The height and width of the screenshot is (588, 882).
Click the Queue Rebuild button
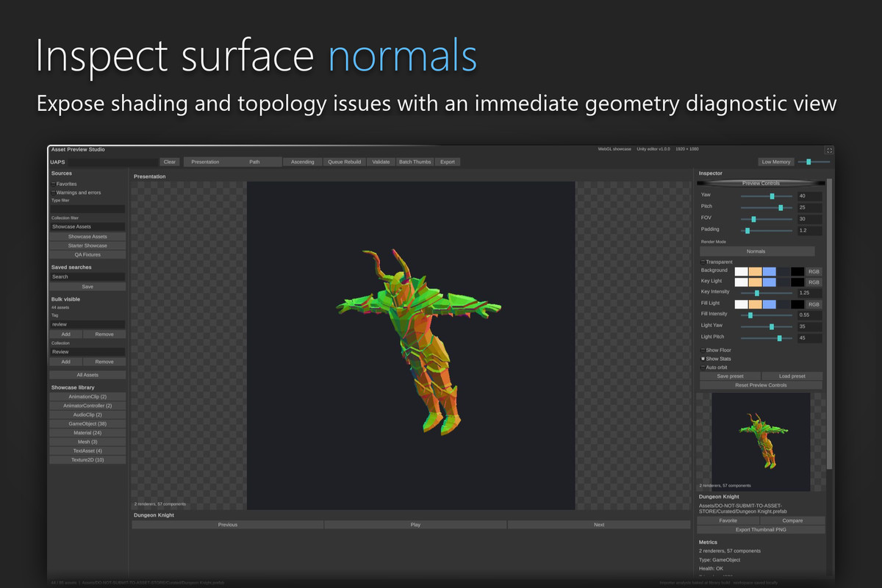click(x=345, y=162)
